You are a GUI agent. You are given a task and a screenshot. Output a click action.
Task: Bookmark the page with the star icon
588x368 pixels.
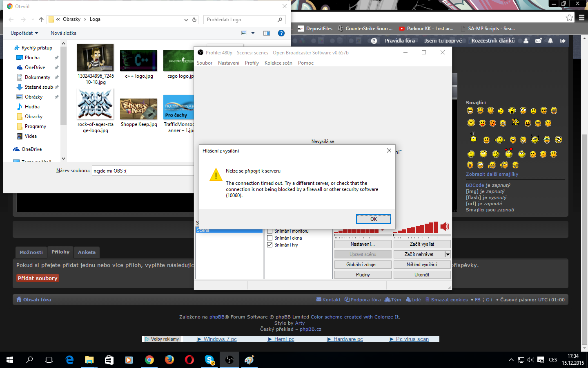(569, 17)
